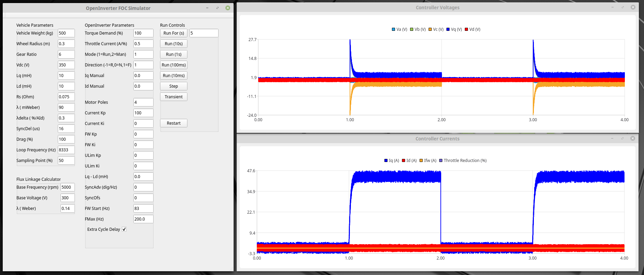
Task: Click the Vehicle Weight (kg) input field
Action: tap(66, 33)
